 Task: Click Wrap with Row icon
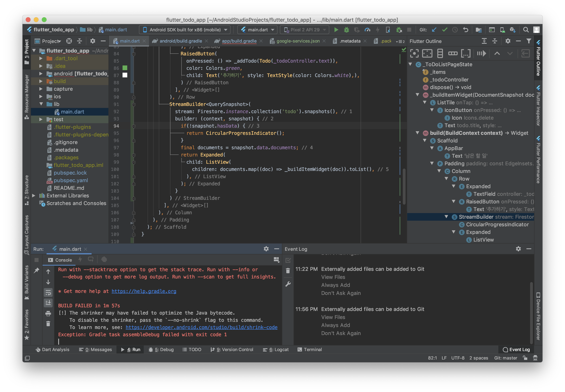click(453, 53)
